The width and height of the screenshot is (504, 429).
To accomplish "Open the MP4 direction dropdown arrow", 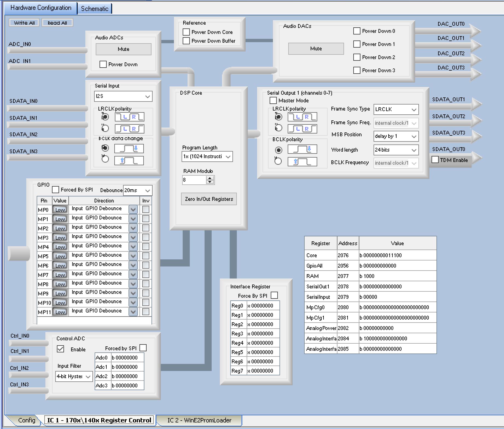I will click(x=133, y=247).
